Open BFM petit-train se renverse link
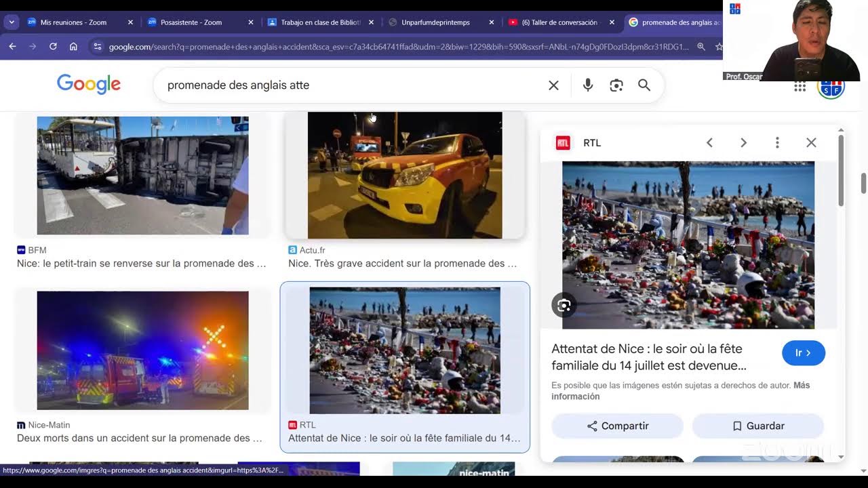 [142, 264]
